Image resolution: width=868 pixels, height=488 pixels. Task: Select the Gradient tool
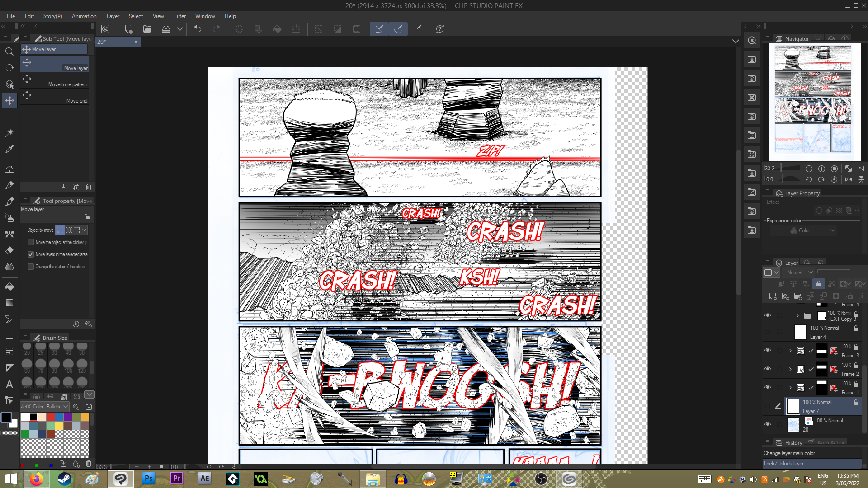9,303
